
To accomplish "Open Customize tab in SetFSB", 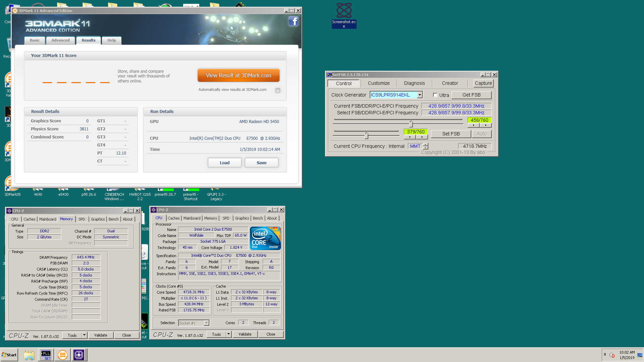I will [379, 83].
